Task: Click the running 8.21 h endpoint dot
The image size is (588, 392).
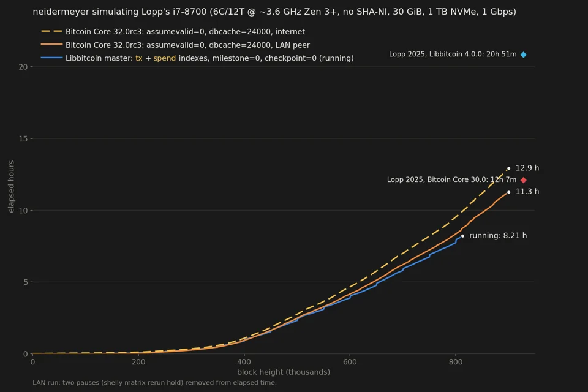Action: tap(462, 236)
